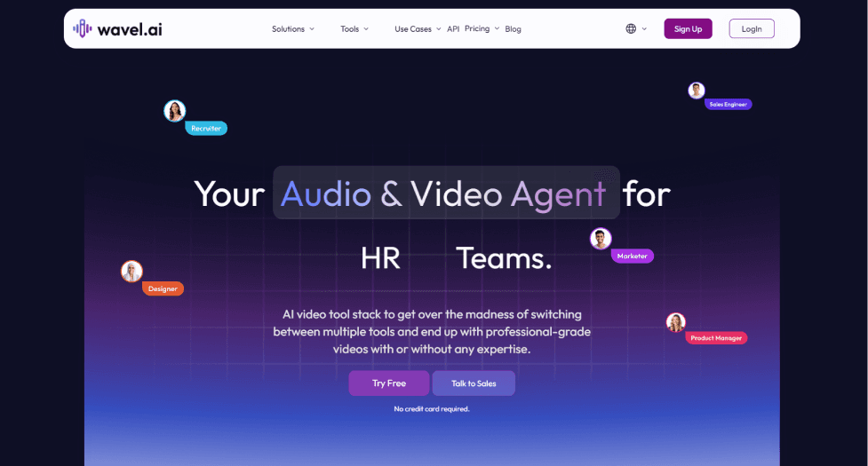Click the wavel.ai brand name text

coord(130,29)
